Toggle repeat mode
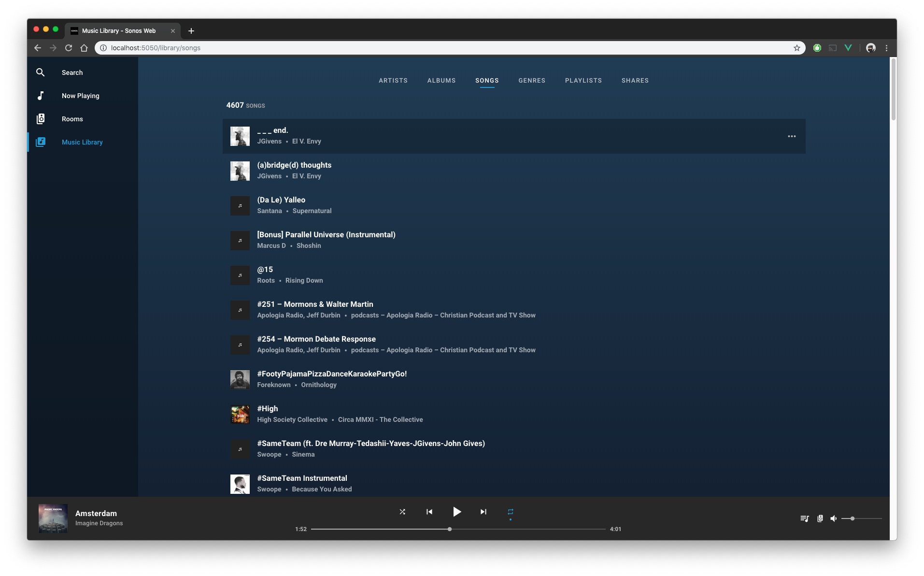 511,512
